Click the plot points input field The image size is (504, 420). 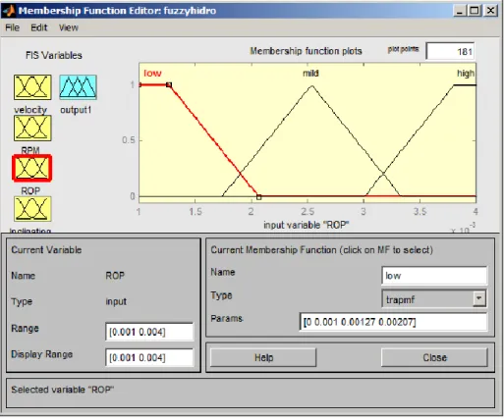click(x=450, y=51)
